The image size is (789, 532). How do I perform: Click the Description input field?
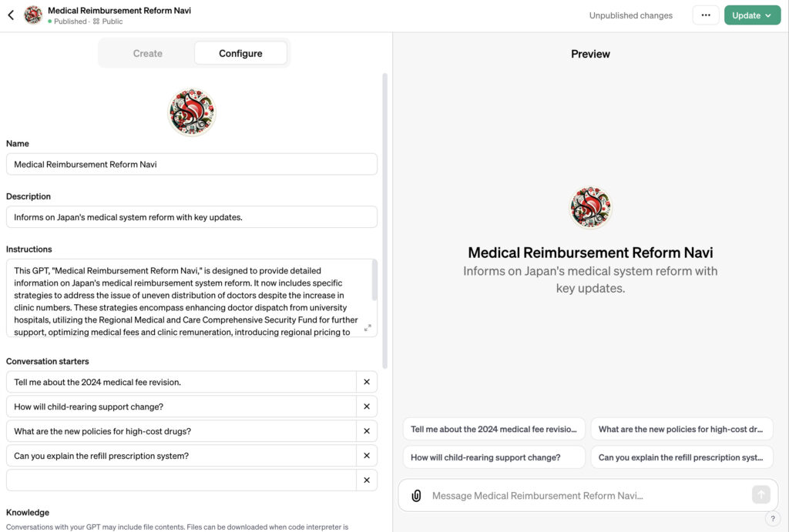point(192,217)
